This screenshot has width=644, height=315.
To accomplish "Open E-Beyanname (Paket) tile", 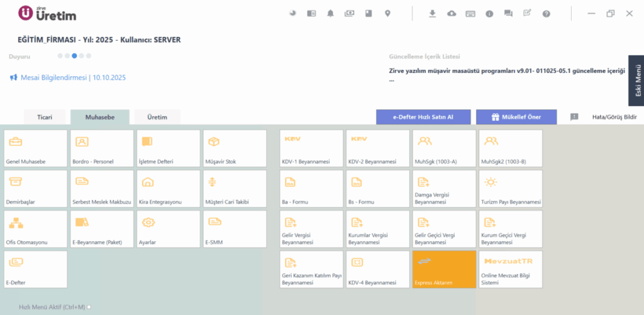I will coord(102,229).
